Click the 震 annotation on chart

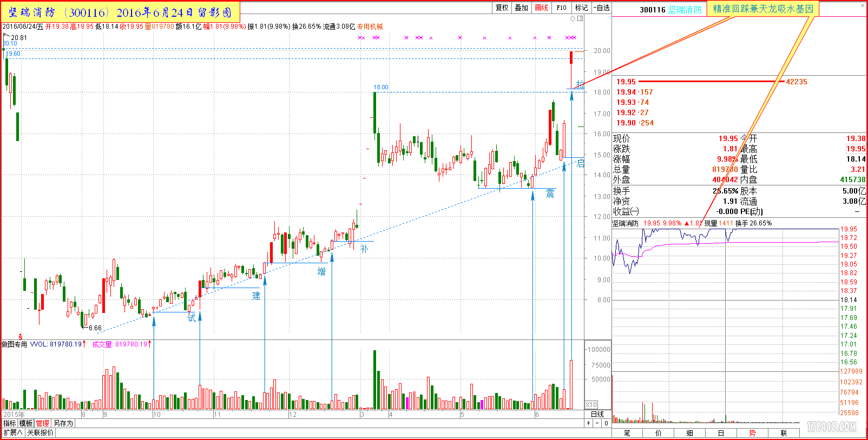550,193
